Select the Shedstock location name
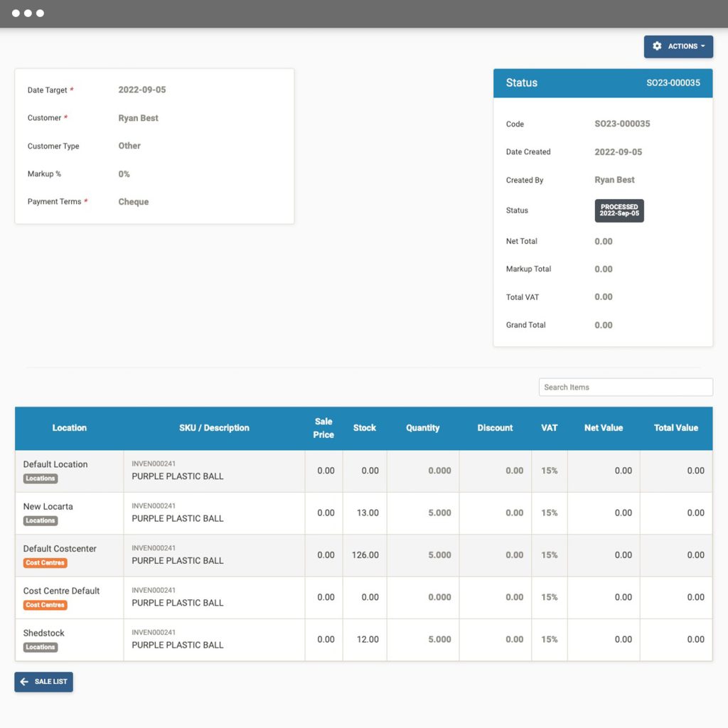 [x=43, y=633]
